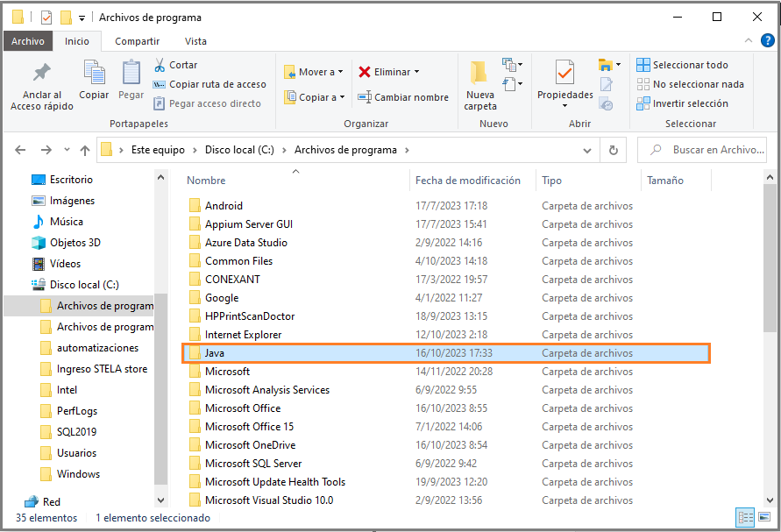The height and width of the screenshot is (532, 781).
Task: Select Disco local (C:) in the navigation pane
Action: click(75, 285)
